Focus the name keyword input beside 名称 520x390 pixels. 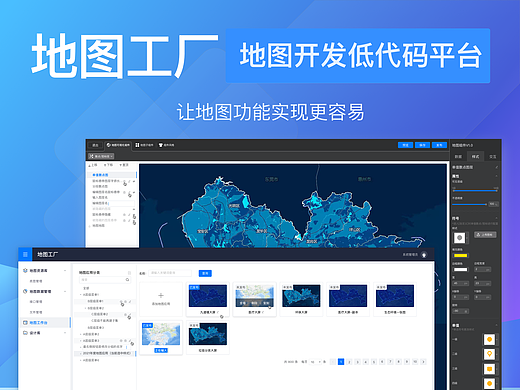170,273
